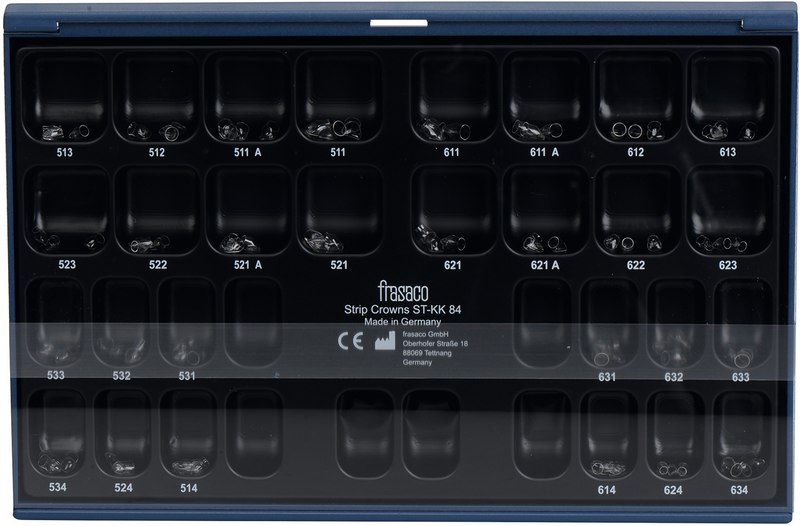
Task: Select compartment labeled 534
Action: coord(57,433)
